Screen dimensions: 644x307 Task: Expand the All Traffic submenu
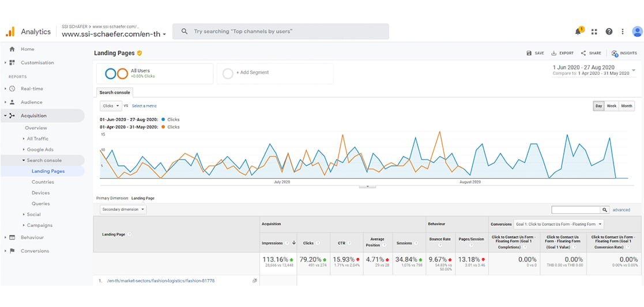click(24, 139)
